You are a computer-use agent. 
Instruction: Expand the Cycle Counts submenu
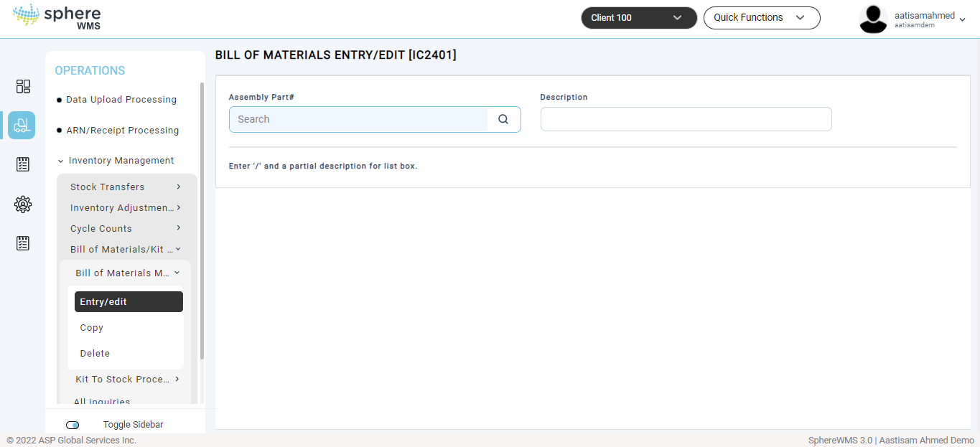[125, 228]
